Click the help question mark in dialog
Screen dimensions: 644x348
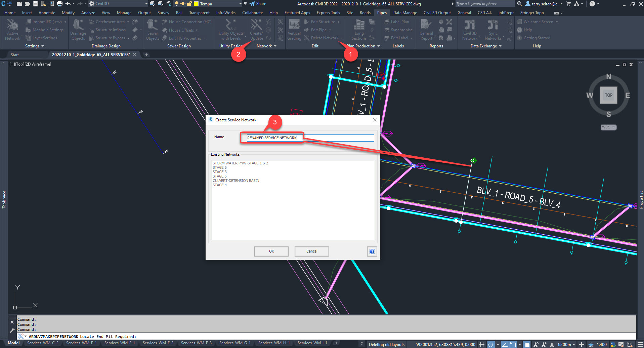(x=372, y=251)
